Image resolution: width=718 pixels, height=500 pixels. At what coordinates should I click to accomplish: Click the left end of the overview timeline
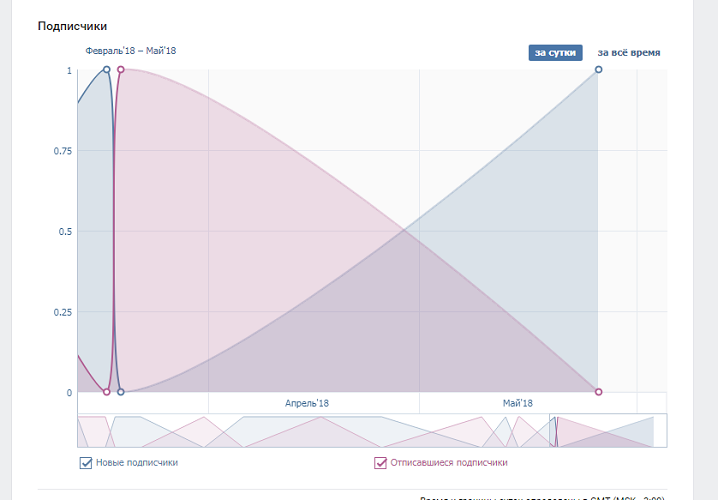click(80, 431)
